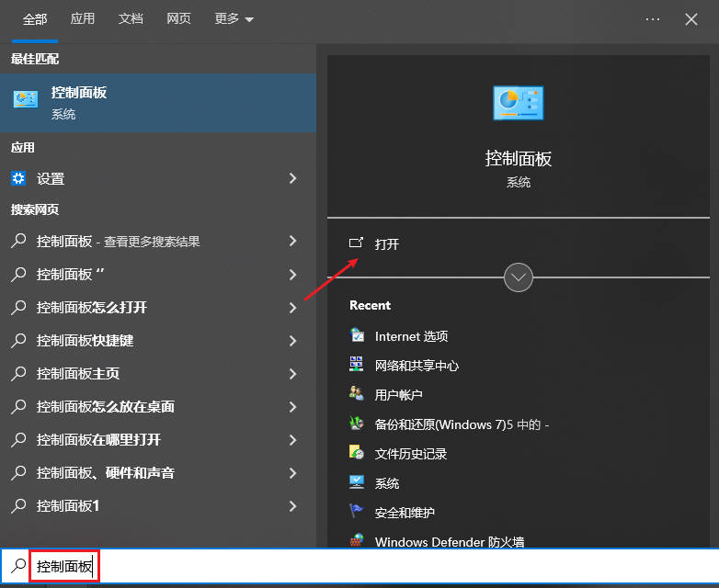Expand chevron beside 控制面板快捷键
Screen dimensions: 719x588
(x=293, y=341)
